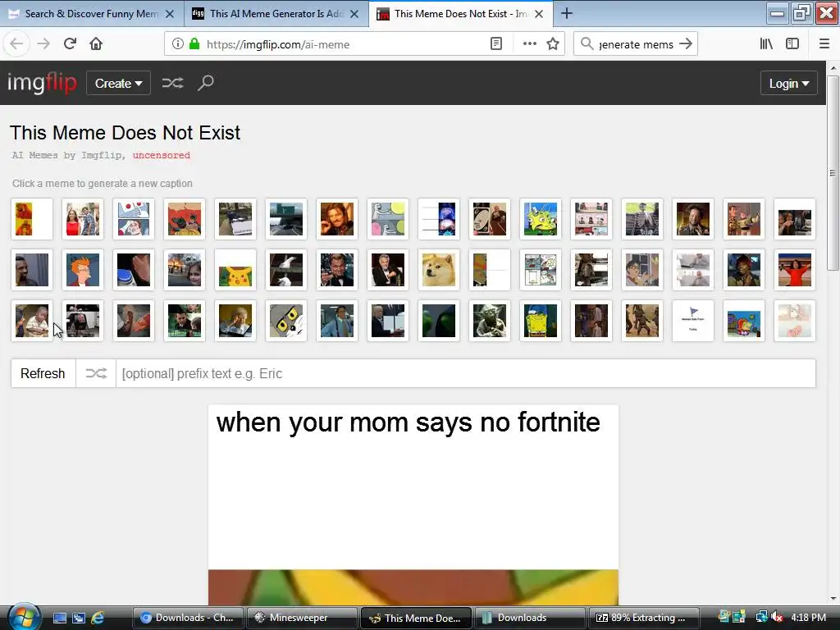Viewport: 840px width, 630px height.
Task: Click the muted volume tray icon
Action: click(777, 618)
